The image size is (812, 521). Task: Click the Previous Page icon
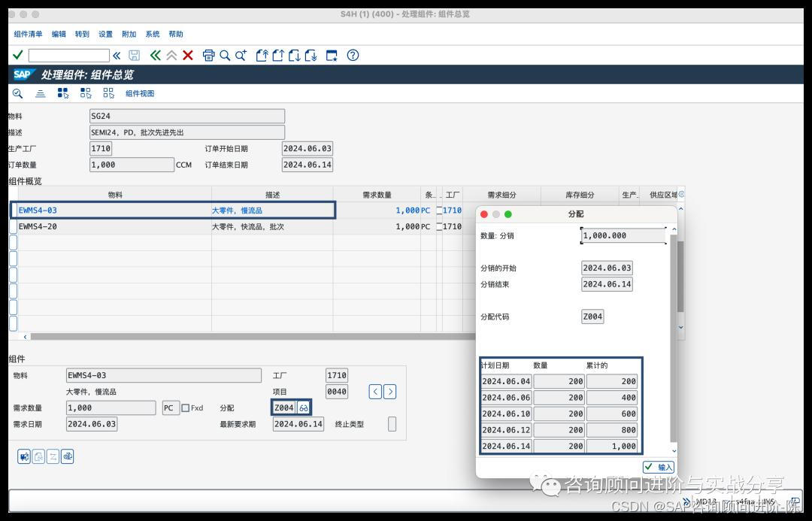point(278,56)
